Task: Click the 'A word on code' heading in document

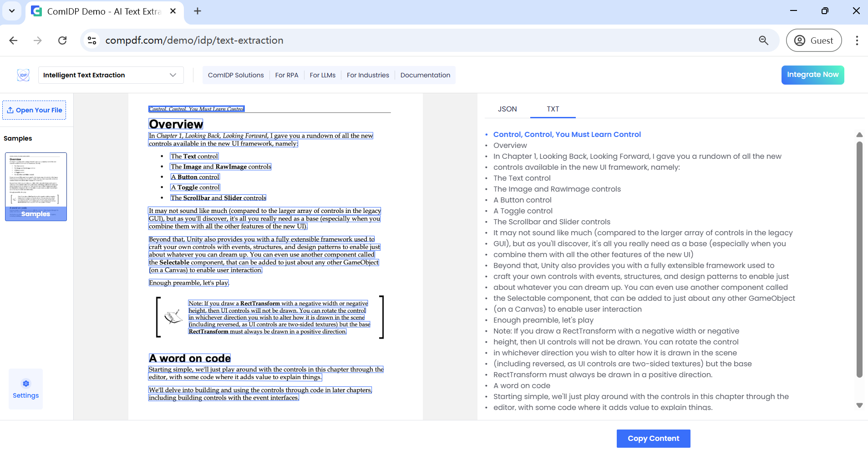Action: 190,358
